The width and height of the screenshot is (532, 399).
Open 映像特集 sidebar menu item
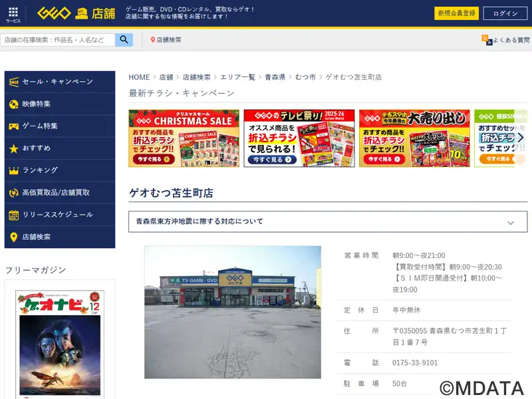60,104
